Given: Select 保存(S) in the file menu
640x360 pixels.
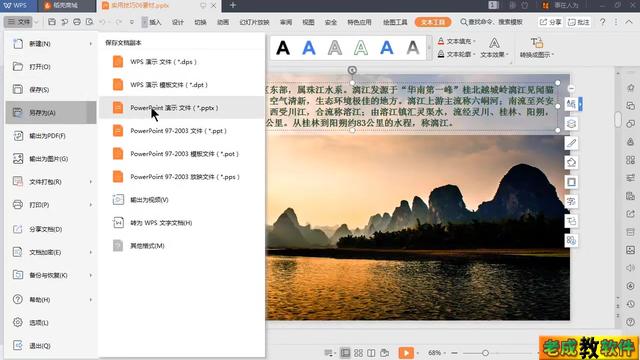Looking at the screenshot, I should (x=51, y=89).
